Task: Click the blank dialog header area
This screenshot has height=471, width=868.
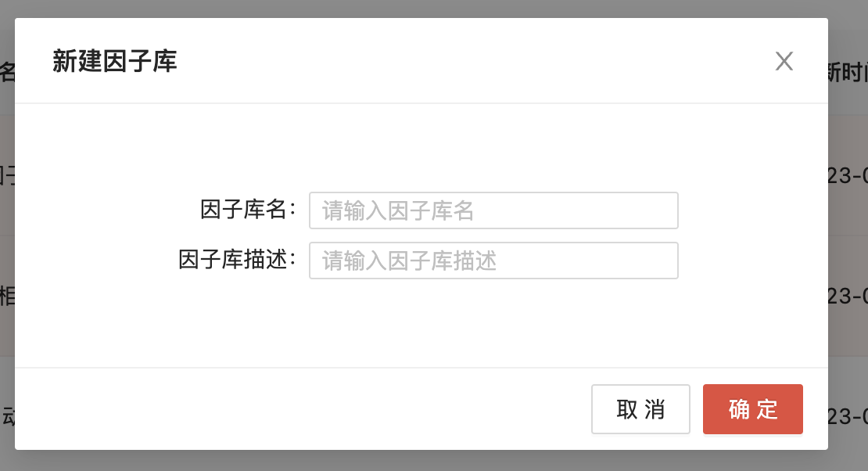Action: (x=469, y=61)
